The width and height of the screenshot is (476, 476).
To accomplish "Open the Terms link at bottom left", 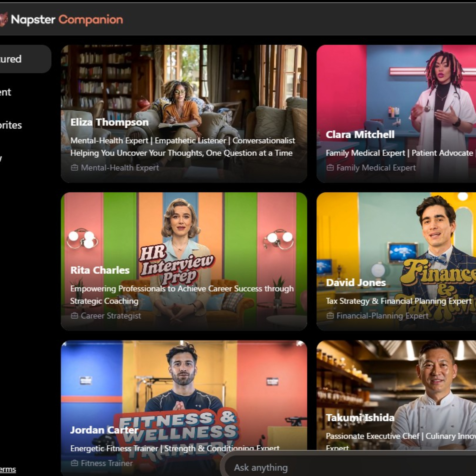I will [x=8, y=469].
